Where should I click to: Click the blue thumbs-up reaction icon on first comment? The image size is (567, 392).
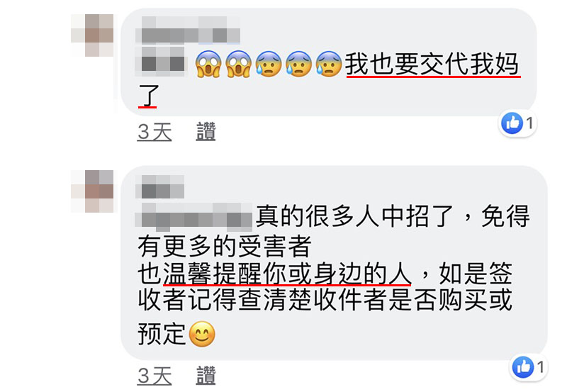tap(512, 123)
